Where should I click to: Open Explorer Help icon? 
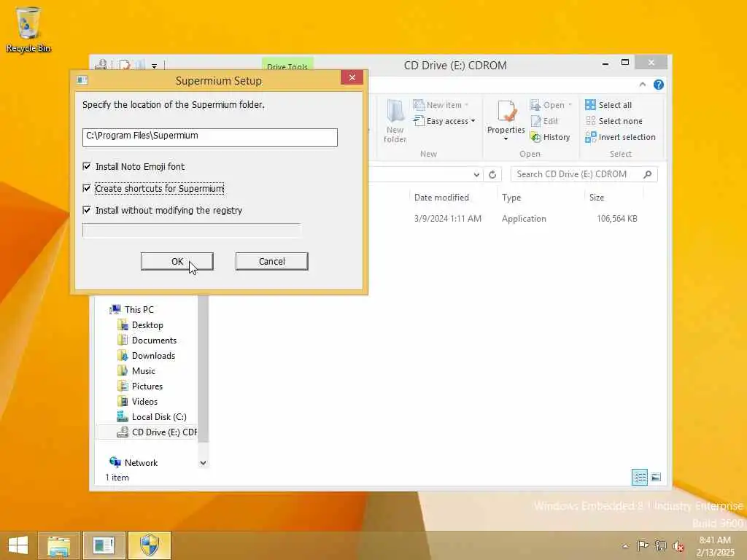[x=659, y=85]
